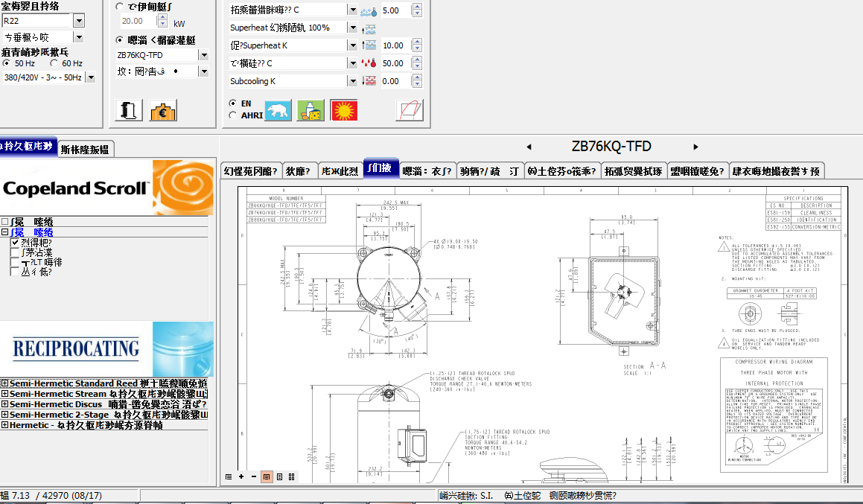Zoom in with the plus icon

pos(241,476)
